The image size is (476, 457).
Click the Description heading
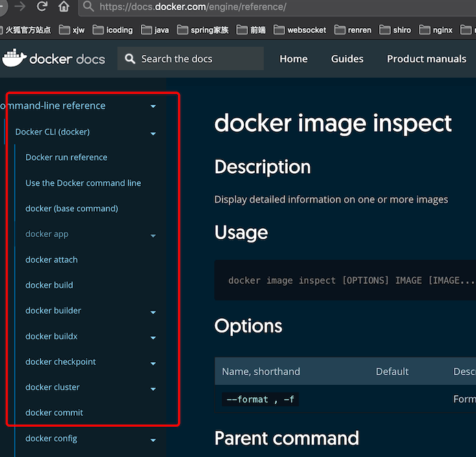pyautogui.click(x=262, y=167)
